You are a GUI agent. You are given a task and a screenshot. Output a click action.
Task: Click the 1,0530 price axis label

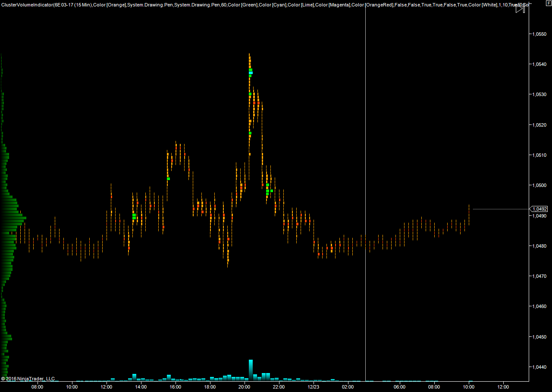[539, 94]
